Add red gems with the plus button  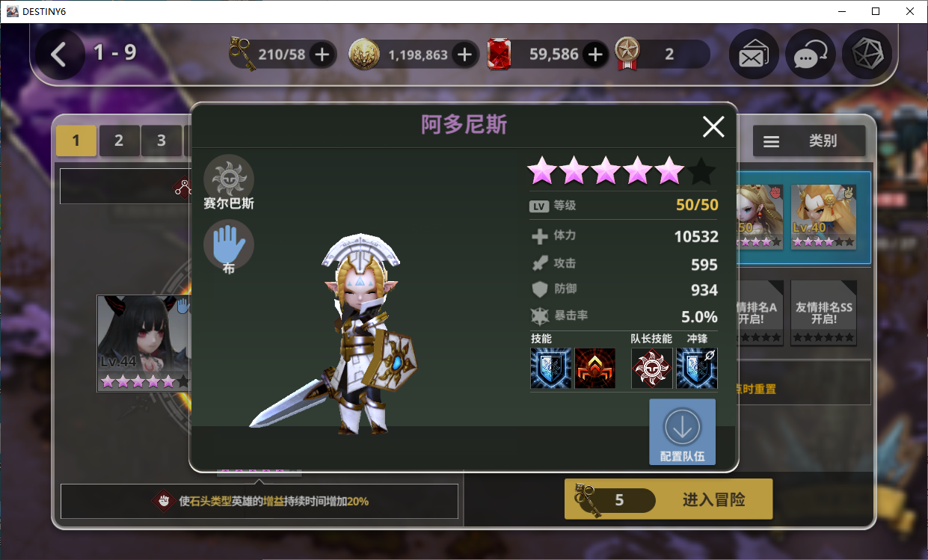click(594, 55)
